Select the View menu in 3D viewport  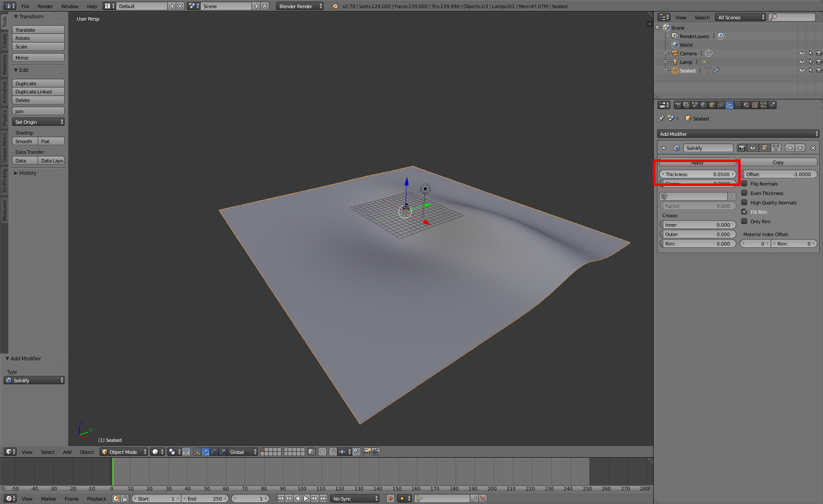(26, 451)
